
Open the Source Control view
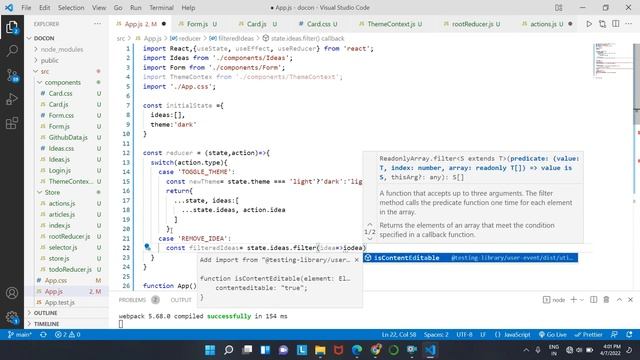click(x=12, y=75)
